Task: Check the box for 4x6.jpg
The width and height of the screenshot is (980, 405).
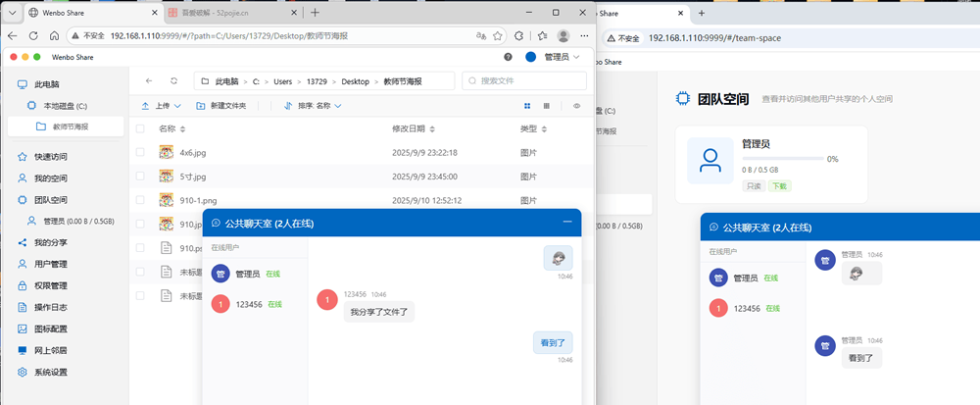Action: click(140, 152)
